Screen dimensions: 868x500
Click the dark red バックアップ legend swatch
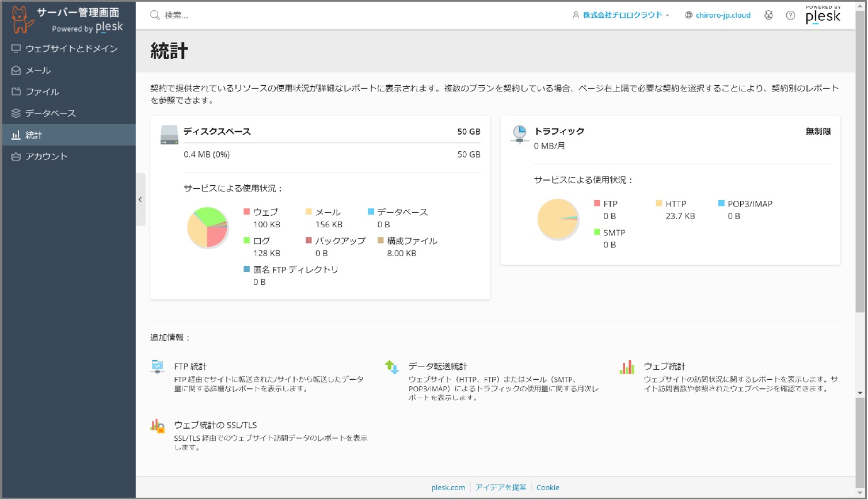(309, 241)
